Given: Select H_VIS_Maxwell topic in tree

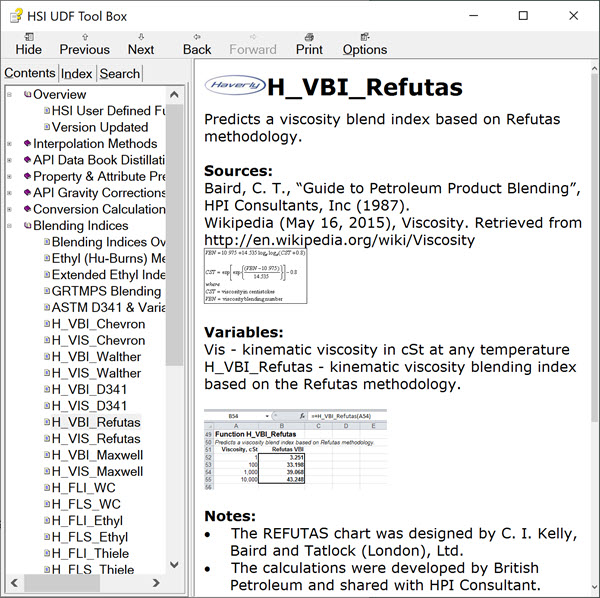Looking at the screenshot, I should pos(97,471).
